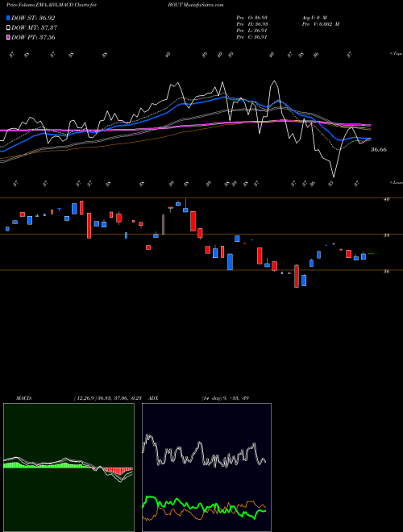Viewport: 403px width, 532px height.
Task: Click the ADX '(14 day) 9, +33, -39' values
Action: coord(225,397)
